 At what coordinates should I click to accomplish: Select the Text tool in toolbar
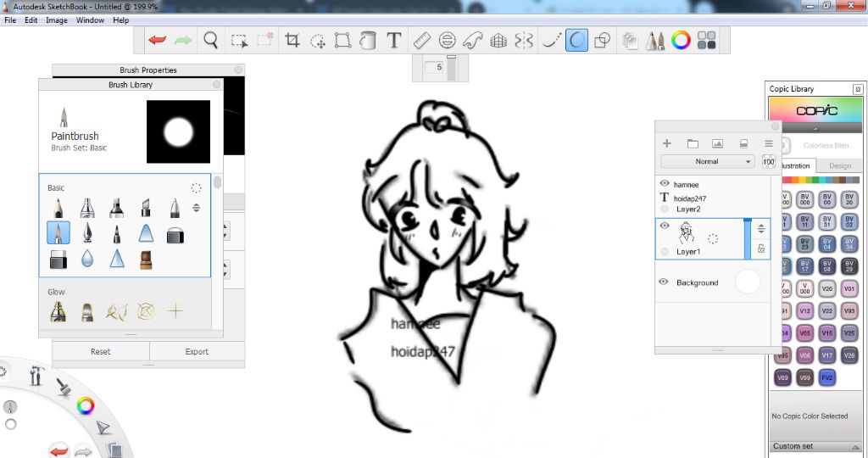click(x=393, y=40)
